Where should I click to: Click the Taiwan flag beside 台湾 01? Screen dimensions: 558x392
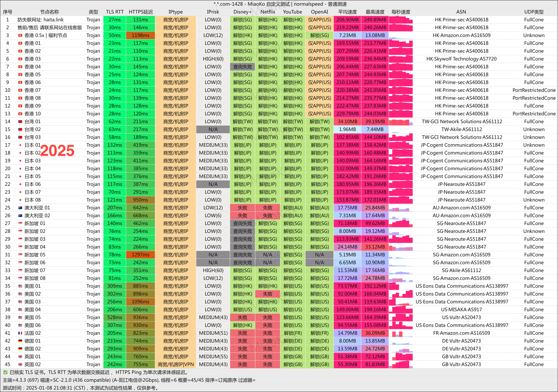(20, 121)
